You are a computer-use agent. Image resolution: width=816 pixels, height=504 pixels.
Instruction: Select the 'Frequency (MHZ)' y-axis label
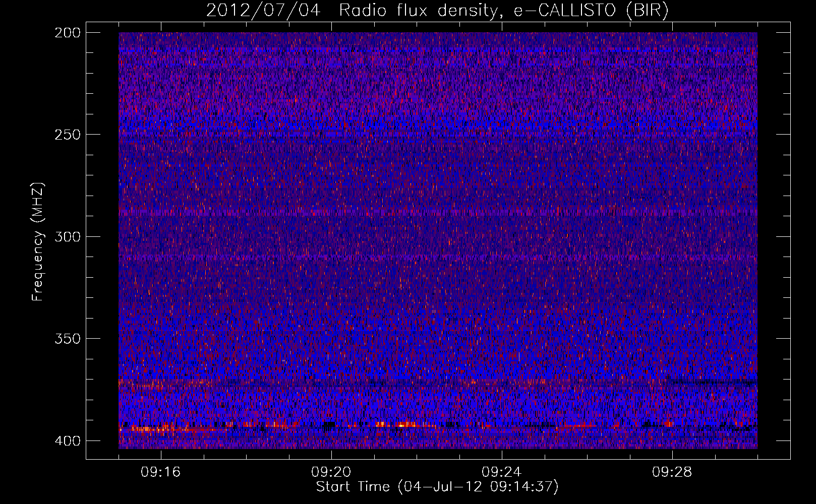coord(38,241)
